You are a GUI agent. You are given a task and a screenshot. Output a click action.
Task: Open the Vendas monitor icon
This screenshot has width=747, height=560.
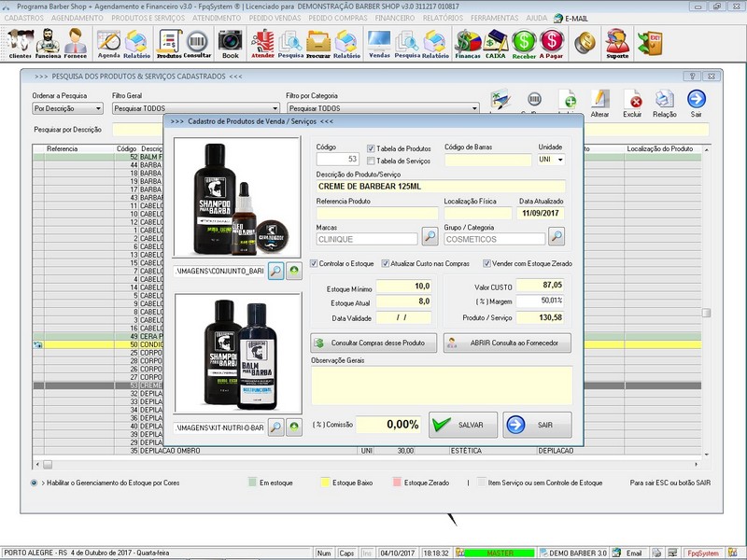[379, 44]
